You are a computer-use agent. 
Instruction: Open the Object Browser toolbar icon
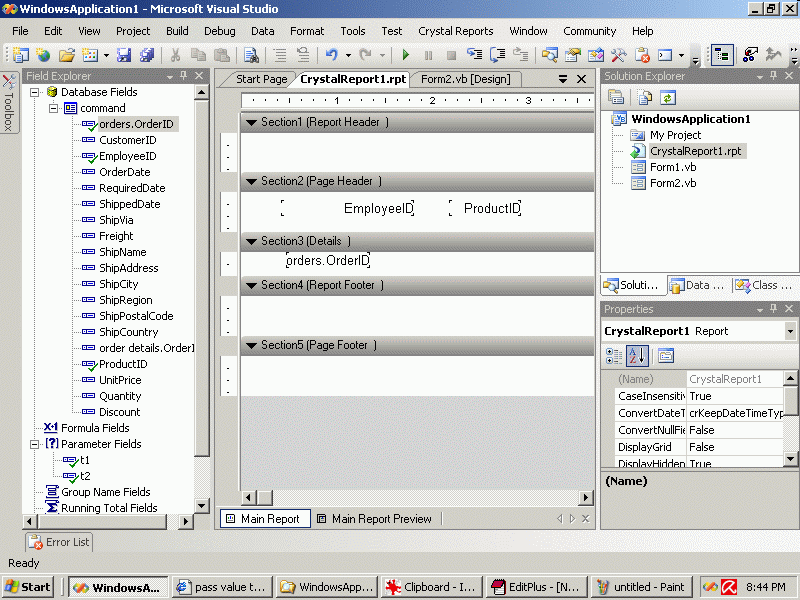(x=596, y=55)
